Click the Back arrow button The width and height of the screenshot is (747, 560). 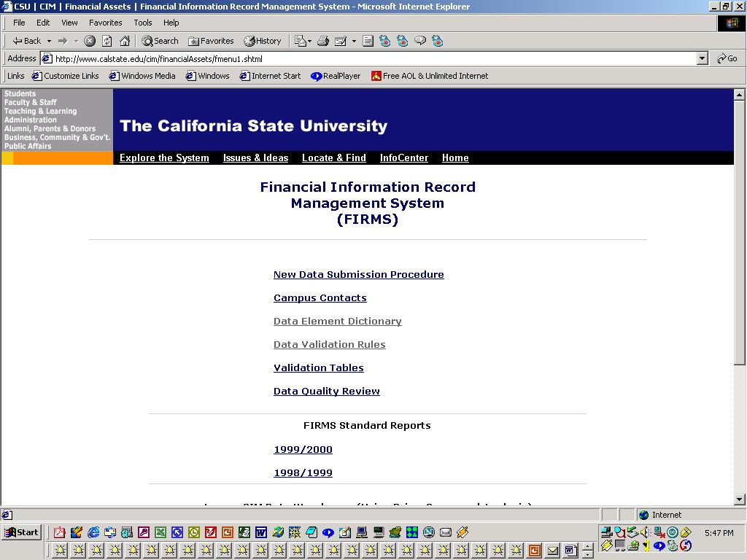[27, 41]
